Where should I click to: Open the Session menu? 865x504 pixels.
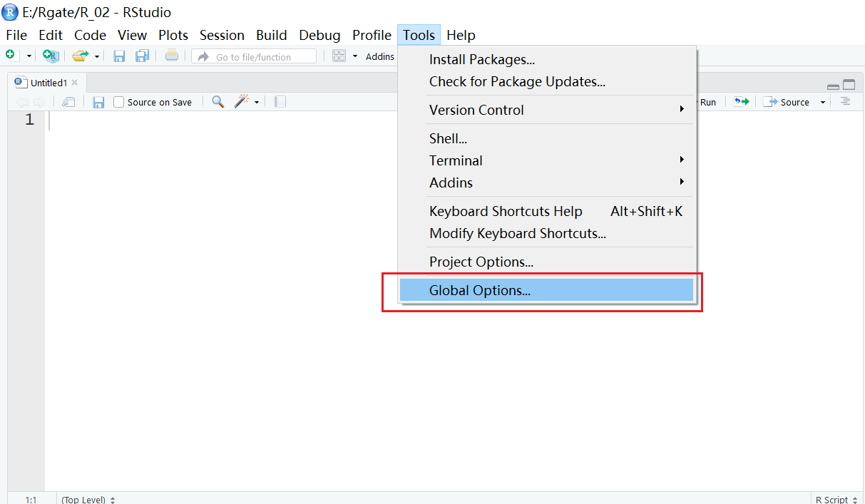(x=222, y=35)
